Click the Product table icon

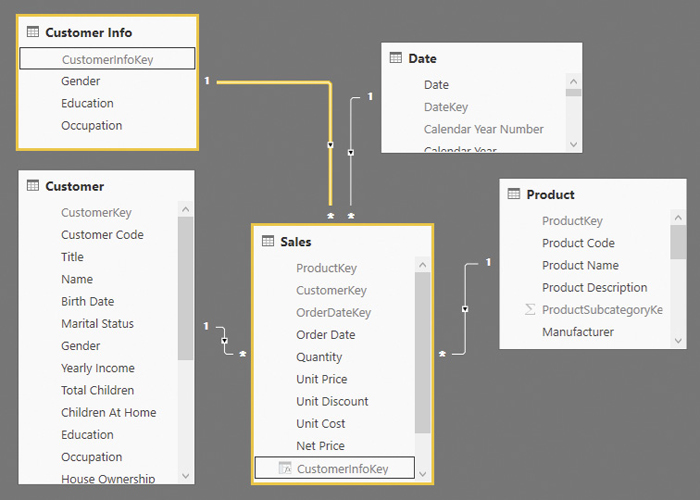514,194
